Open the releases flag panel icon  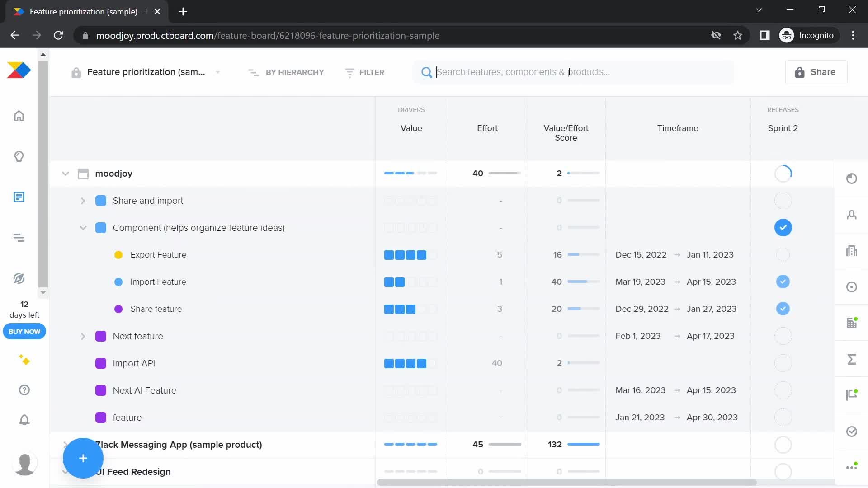(x=852, y=395)
